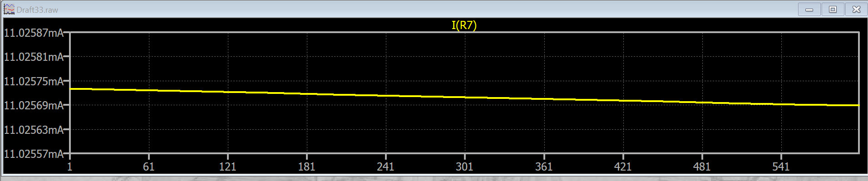
Task: Click the waveform icon beside Draft33.raw
Action: [9, 9]
